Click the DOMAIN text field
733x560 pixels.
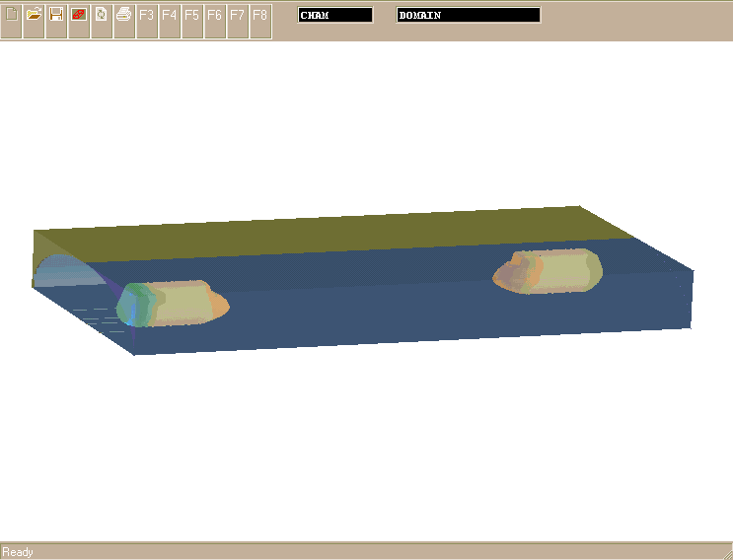[x=469, y=15]
